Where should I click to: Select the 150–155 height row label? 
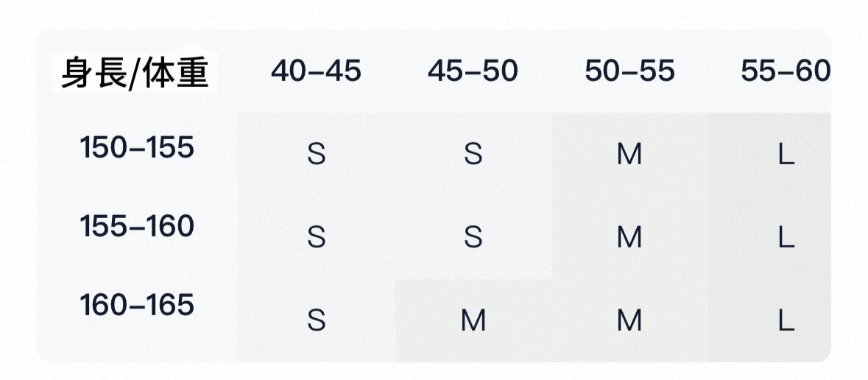click(x=137, y=148)
